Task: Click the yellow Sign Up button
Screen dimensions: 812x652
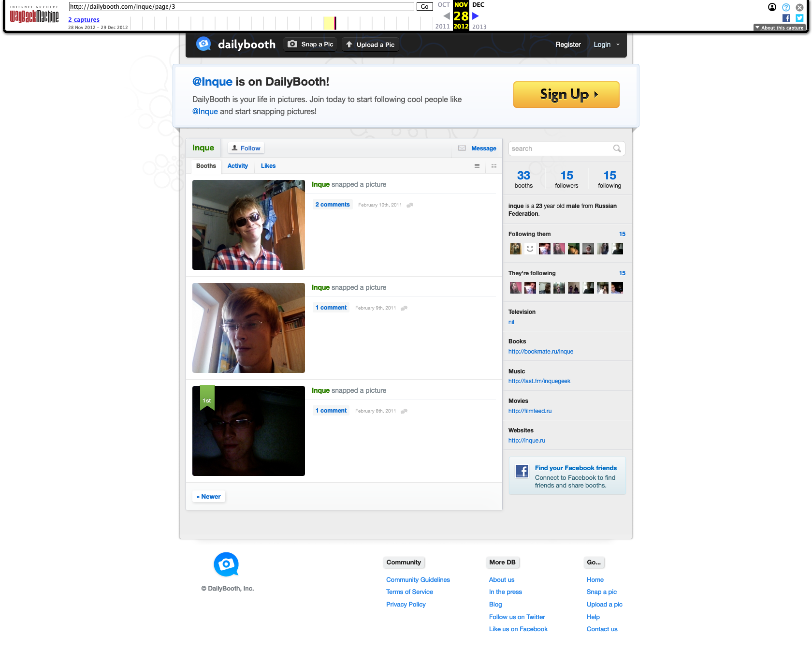Action: pyautogui.click(x=566, y=94)
